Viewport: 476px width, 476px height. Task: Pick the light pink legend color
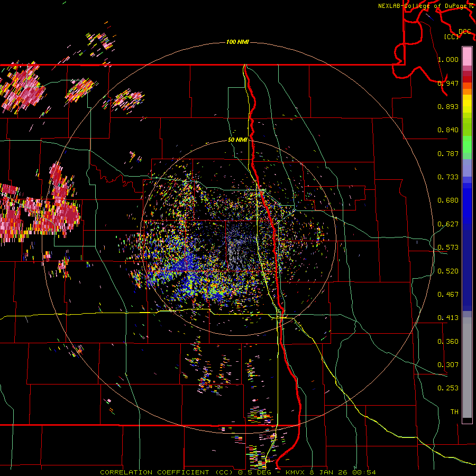(x=467, y=56)
